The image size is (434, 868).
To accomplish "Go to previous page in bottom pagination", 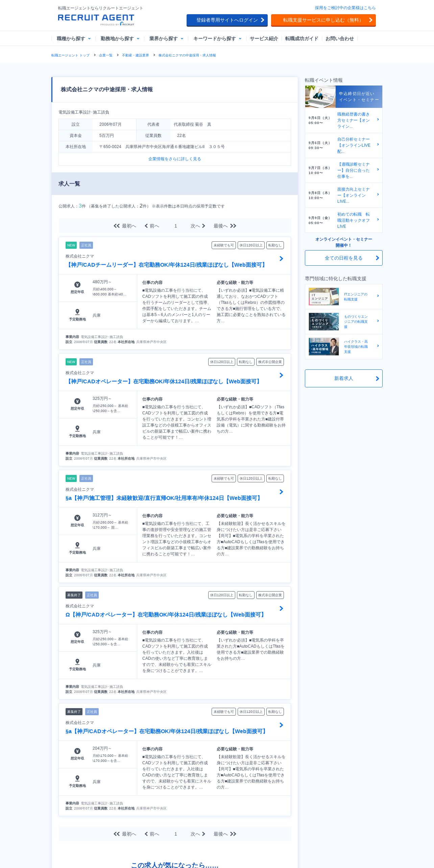I will tap(152, 834).
